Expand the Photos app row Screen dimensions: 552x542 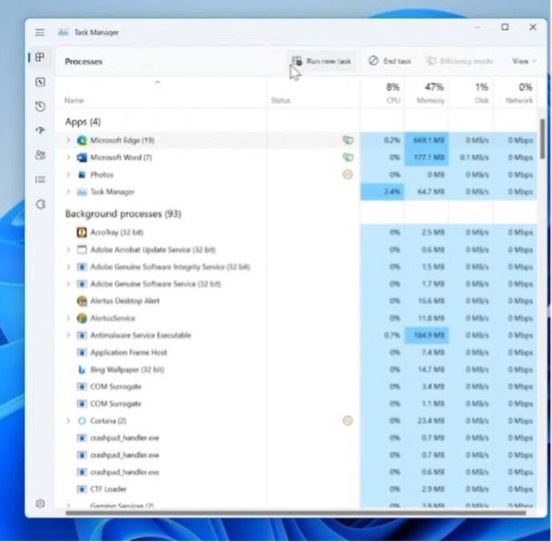pos(68,175)
